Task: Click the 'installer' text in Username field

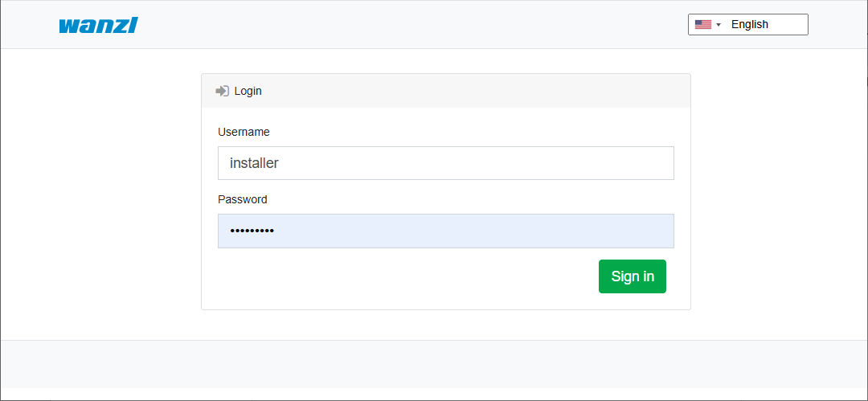Action: click(254, 163)
